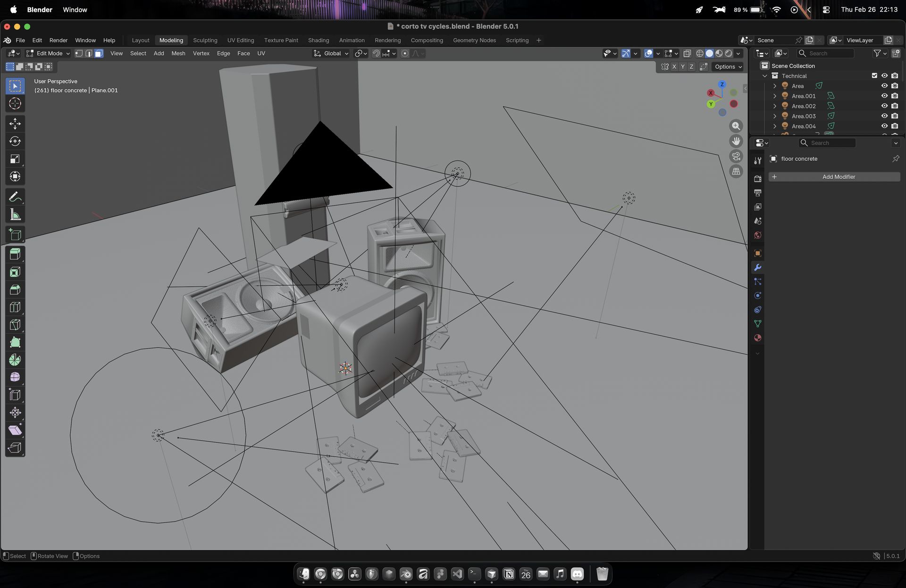Expand the Area.001 tree item
The height and width of the screenshot is (588, 906).
tap(774, 96)
